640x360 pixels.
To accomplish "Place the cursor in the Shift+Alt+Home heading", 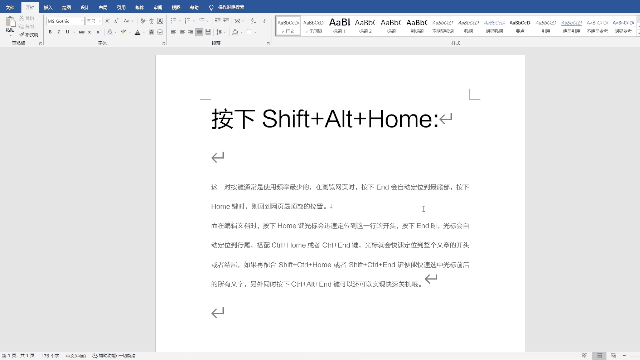I will [324, 119].
